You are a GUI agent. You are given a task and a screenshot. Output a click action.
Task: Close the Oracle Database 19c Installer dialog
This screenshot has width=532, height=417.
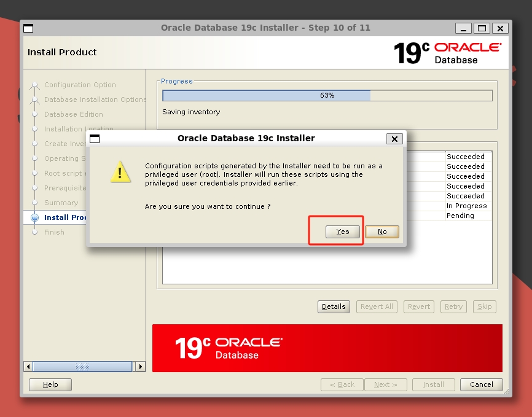coord(395,139)
